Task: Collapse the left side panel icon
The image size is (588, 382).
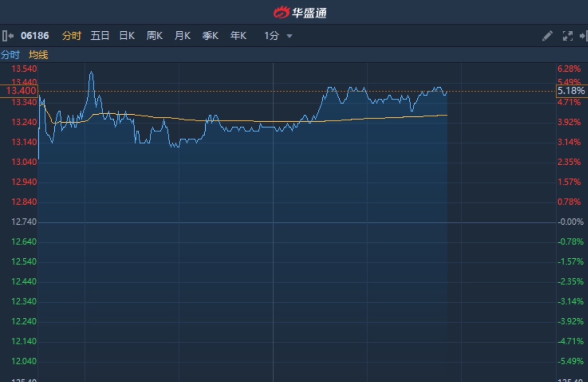Action: (x=7, y=36)
